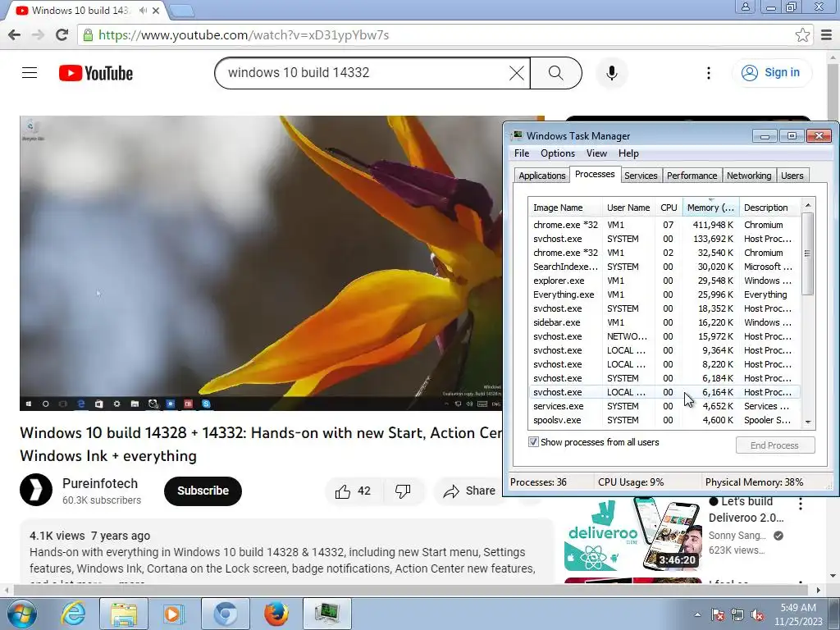Image resolution: width=840 pixels, height=630 pixels.
Task: Open Pureinfotech channel avatar
Action: (36, 491)
